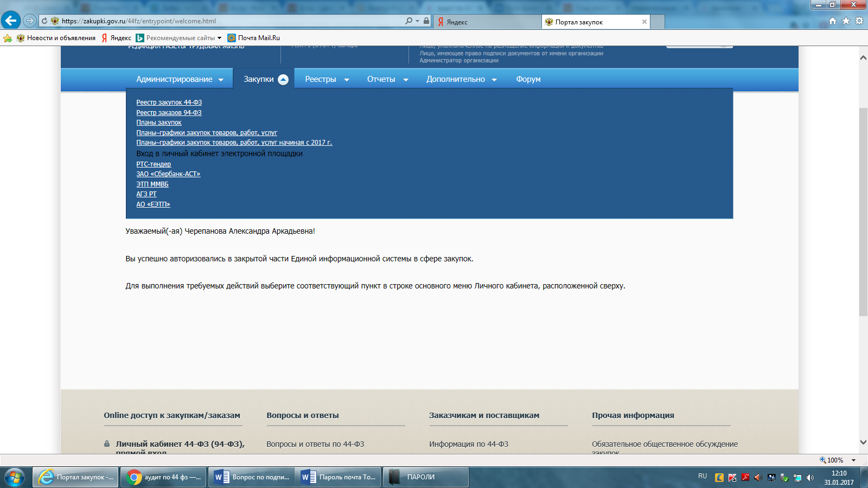Collapse the Закупки menu arrow
Image resolution: width=868 pixels, height=488 pixels.
(x=283, y=80)
